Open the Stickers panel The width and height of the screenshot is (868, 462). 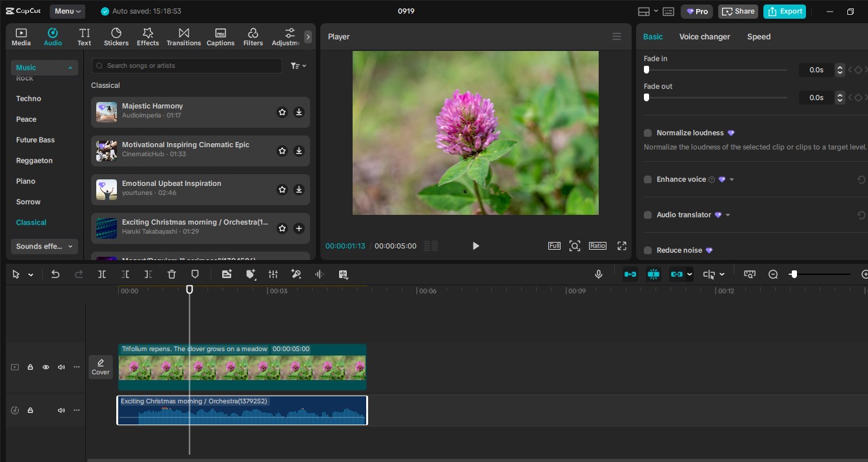click(x=116, y=36)
